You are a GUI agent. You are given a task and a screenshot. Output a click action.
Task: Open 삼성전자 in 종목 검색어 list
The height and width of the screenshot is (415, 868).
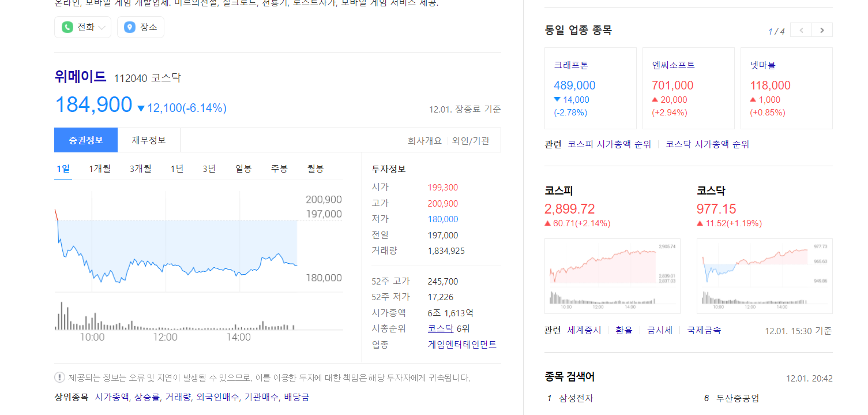[576, 398]
